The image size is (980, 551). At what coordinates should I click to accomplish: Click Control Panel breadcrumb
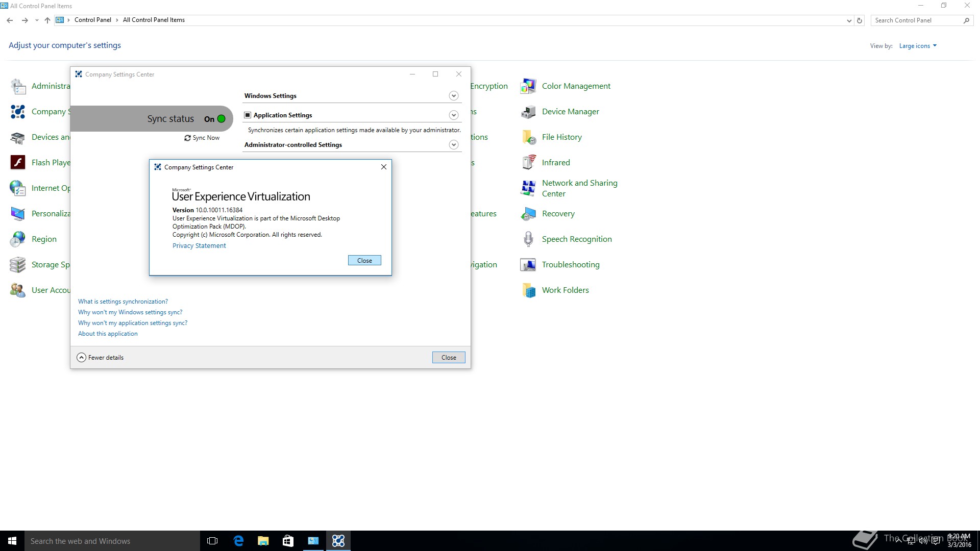click(x=93, y=20)
